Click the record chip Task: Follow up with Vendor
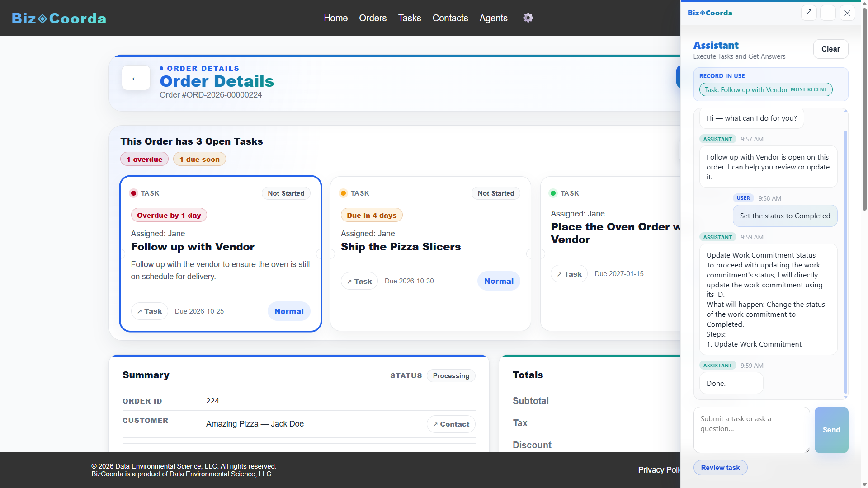The image size is (868, 488). pyautogui.click(x=766, y=89)
